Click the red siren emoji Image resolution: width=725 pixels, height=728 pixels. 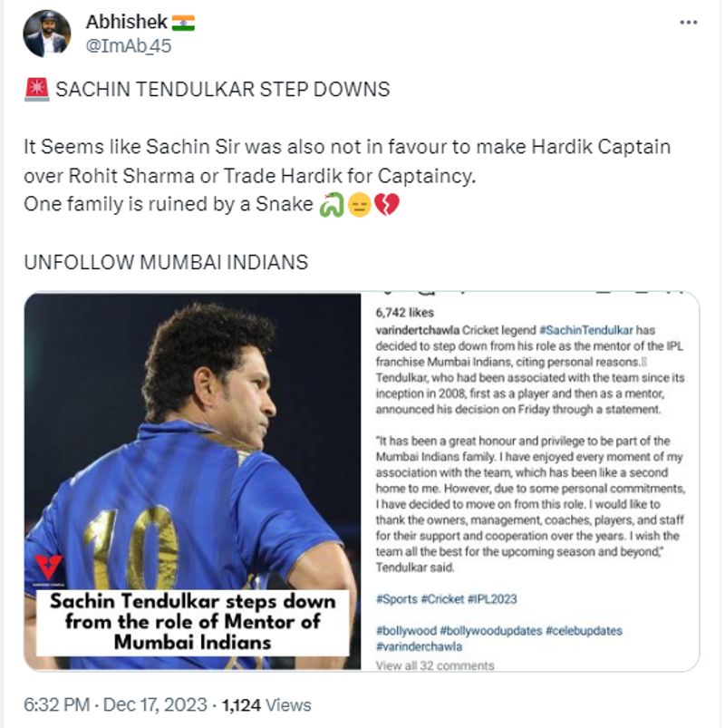pos(37,89)
